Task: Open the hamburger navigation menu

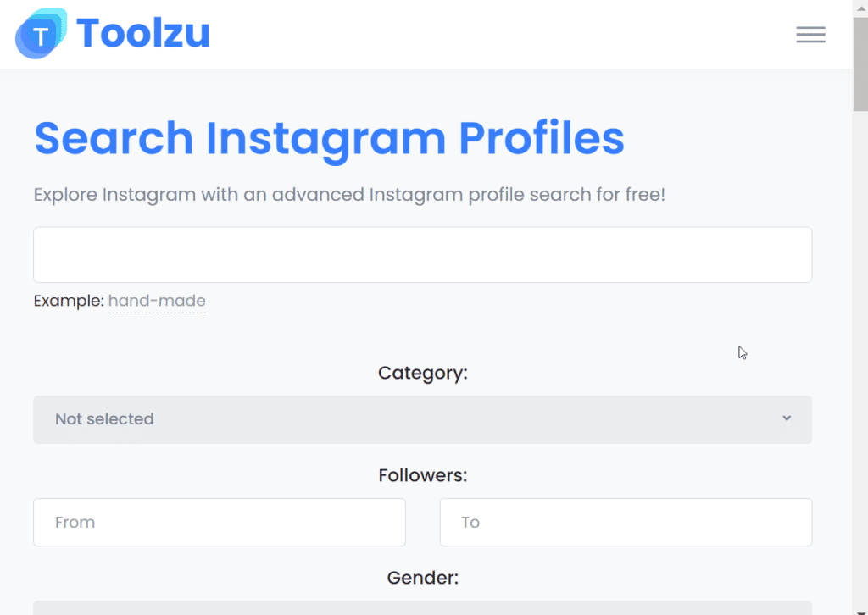Action: (810, 35)
